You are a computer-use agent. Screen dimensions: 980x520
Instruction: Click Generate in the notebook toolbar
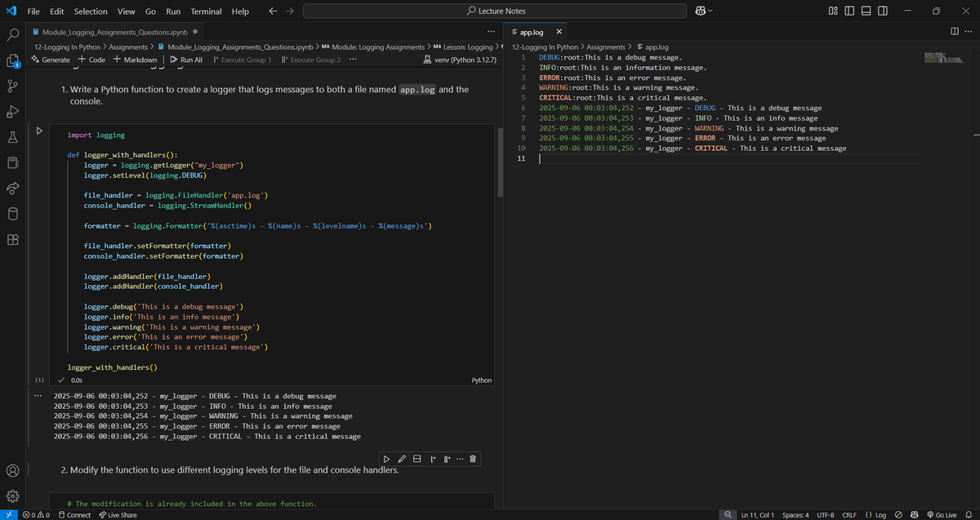[x=51, y=60]
